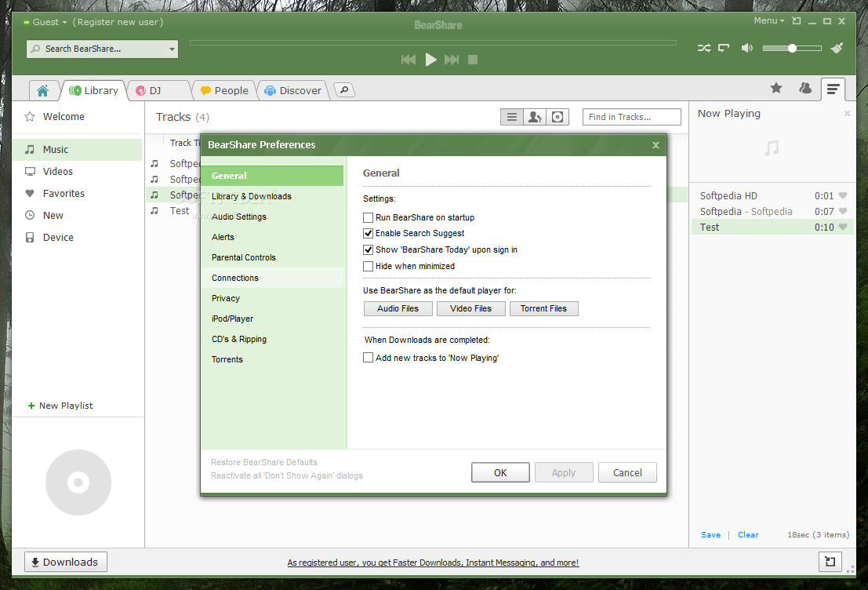Open the friends/people icon in tab bar
The height and width of the screenshot is (590, 868).
[x=805, y=88]
